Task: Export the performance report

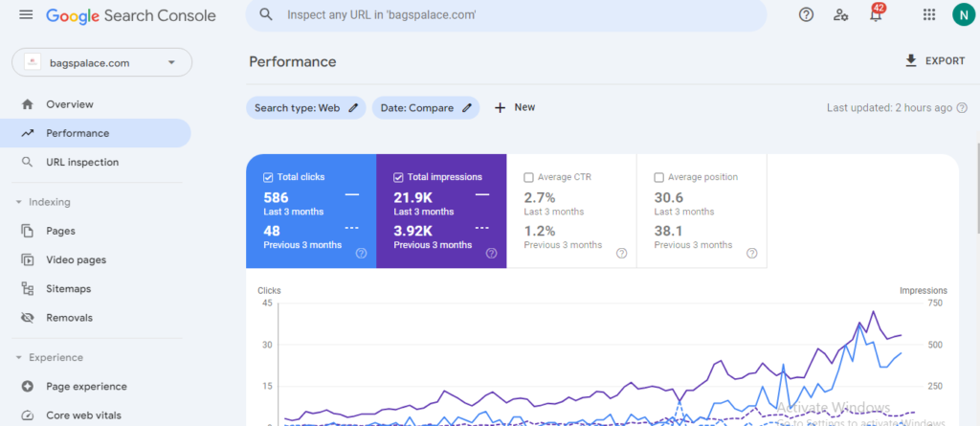Action: 935,61
